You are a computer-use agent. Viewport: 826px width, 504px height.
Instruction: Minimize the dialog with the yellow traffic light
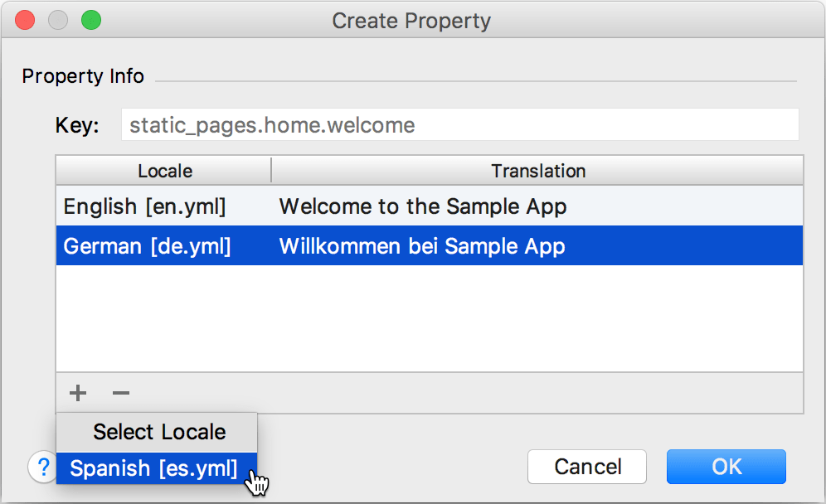(x=58, y=19)
